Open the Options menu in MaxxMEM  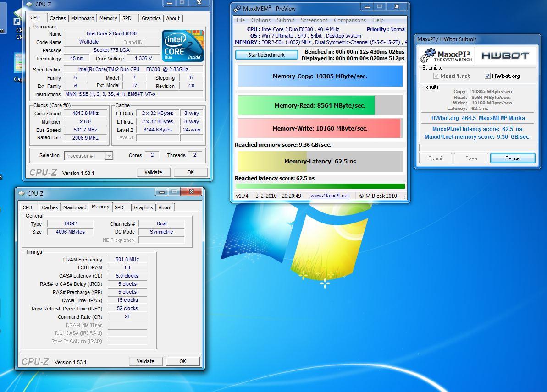(x=261, y=20)
